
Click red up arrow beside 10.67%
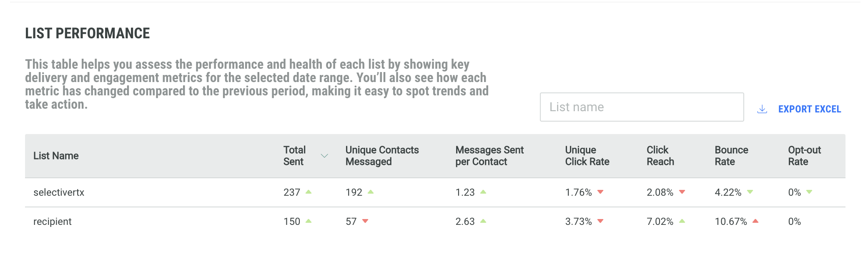click(755, 221)
